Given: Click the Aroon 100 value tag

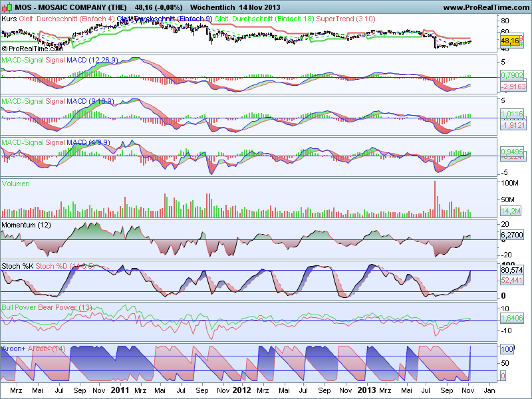Looking at the screenshot, I should coord(507,349).
